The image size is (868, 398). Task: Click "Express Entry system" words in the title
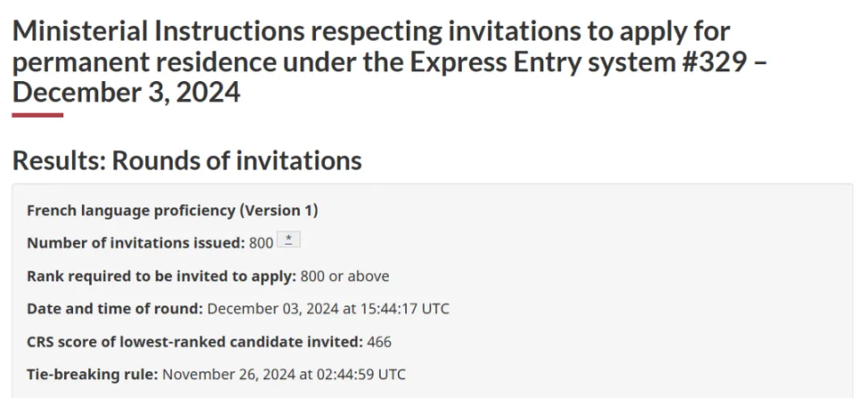coord(539,62)
